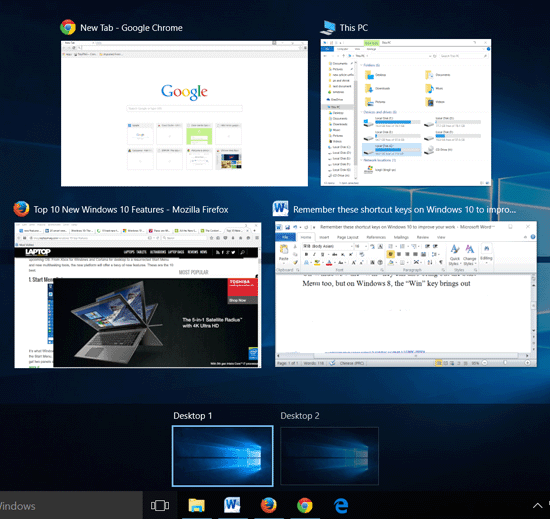
Task: Open the Review tab in Word
Action: [423, 237]
